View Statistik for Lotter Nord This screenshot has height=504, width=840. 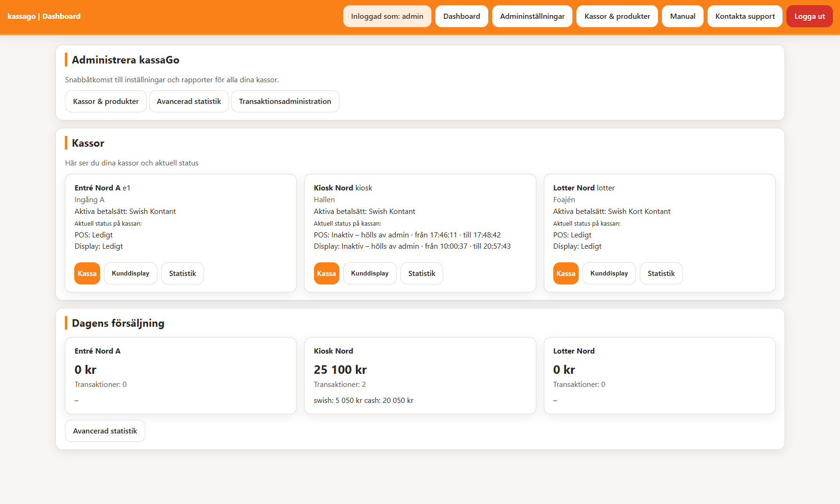click(x=661, y=274)
